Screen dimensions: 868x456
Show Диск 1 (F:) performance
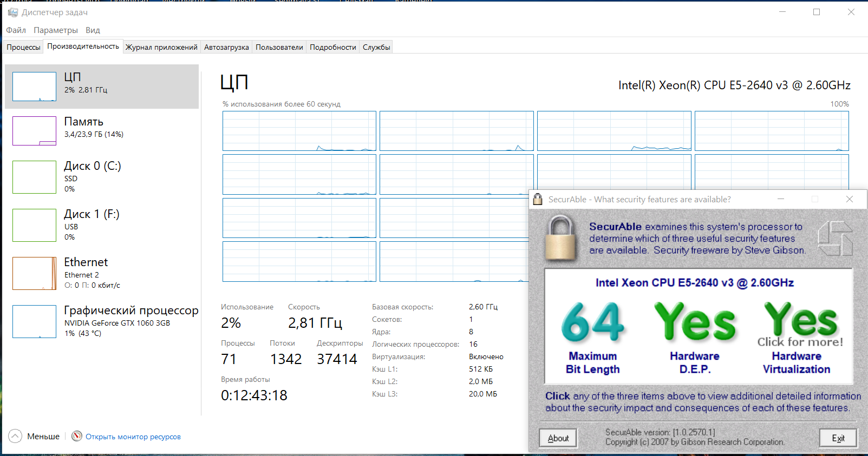coord(102,225)
